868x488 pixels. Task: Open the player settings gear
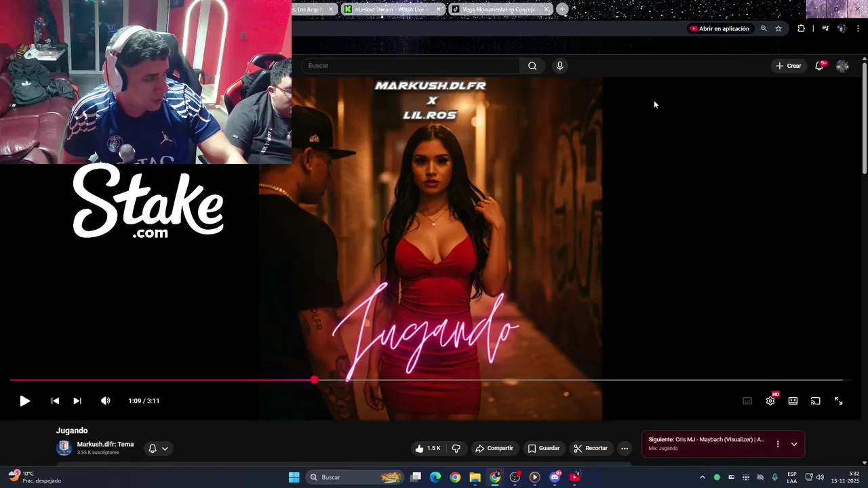point(770,401)
